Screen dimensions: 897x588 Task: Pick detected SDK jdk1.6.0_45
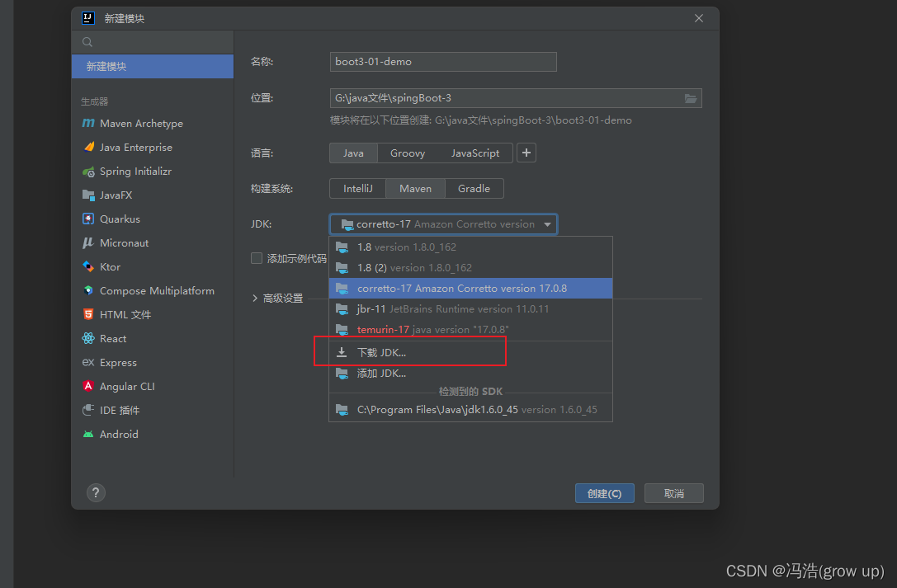[471, 410]
